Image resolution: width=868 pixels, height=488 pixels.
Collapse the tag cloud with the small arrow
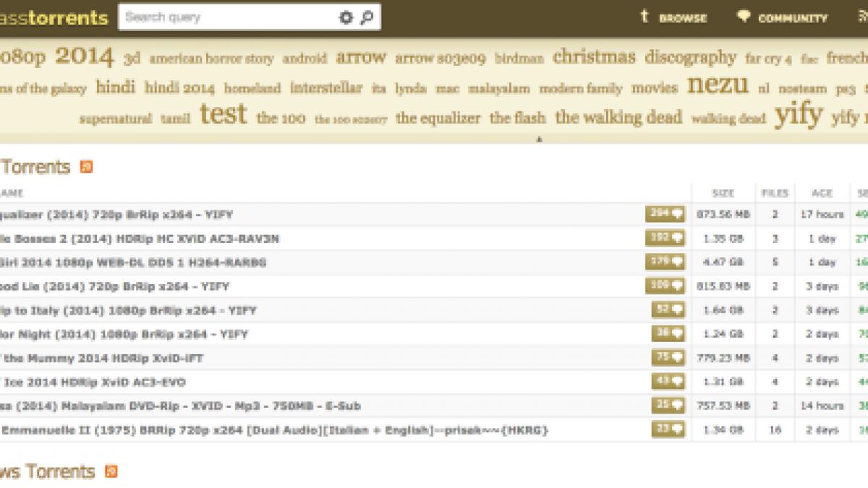[x=539, y=140]
